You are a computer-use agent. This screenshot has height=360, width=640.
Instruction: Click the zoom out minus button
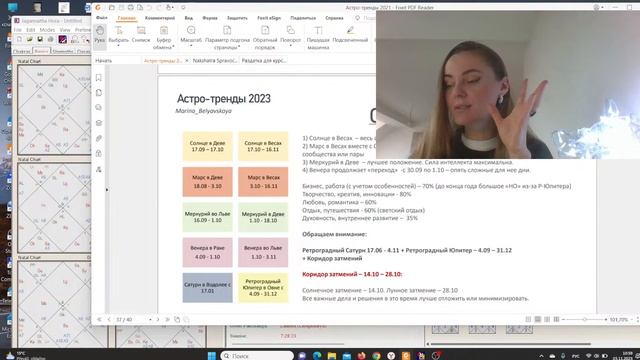click(x=564, y=320)
